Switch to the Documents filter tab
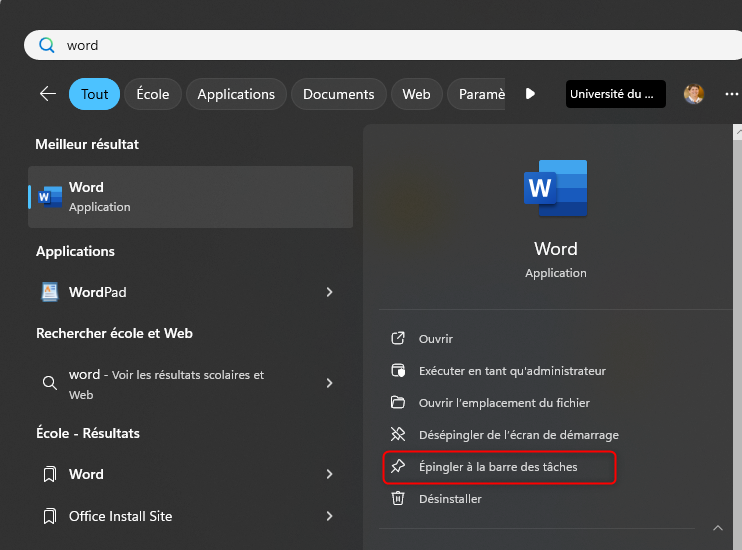This screenshot has width=742, height=550. pyautogui.click(x=338, y=94)
